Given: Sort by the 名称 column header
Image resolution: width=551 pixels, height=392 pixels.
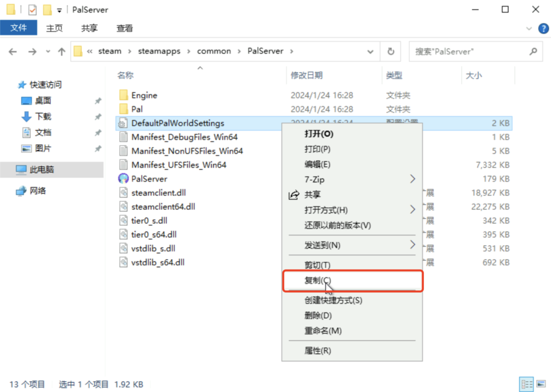Looking at the screenshot, I should 125,75.
